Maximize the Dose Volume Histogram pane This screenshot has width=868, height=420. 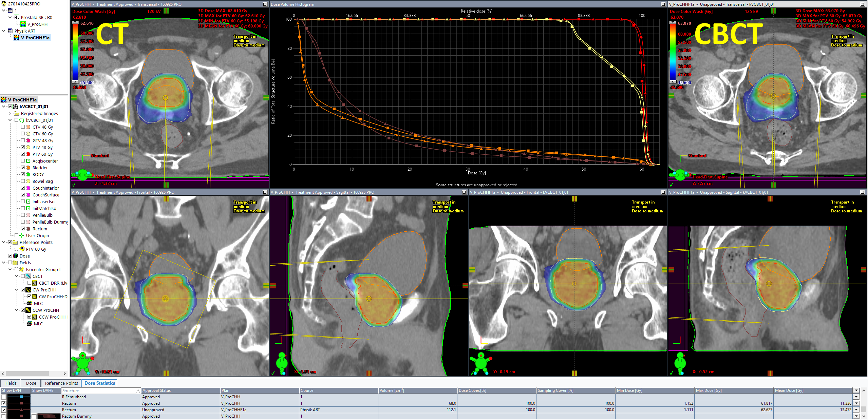(x=663, y=4)
